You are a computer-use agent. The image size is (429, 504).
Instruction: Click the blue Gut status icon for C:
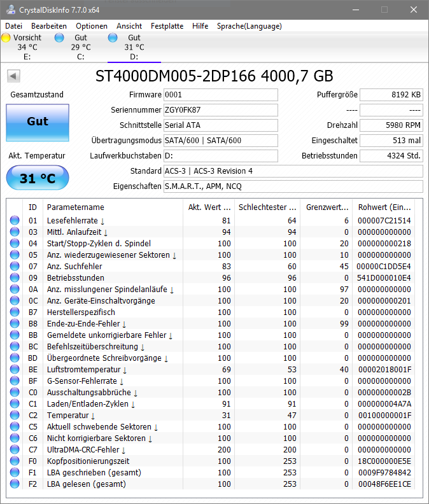click(59, 38)
